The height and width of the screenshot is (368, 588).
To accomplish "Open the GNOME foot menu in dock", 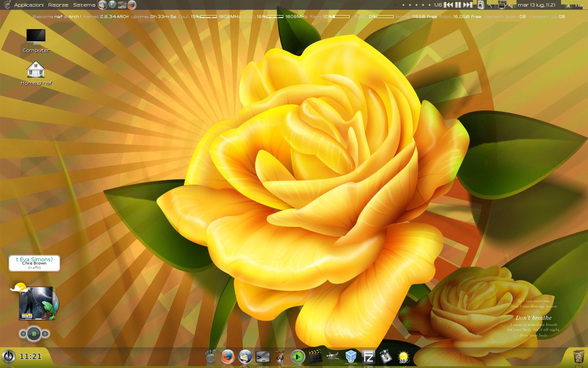I will (210, 357).
